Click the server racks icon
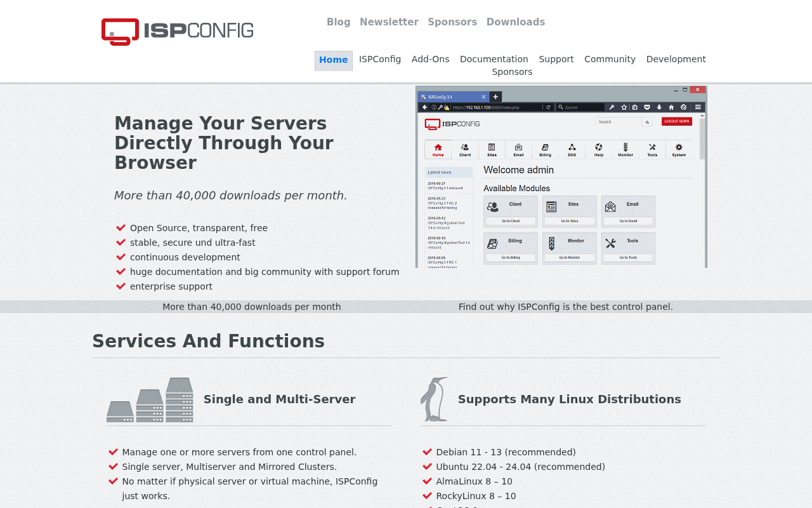Image resolution: width=812 pixels, height=508 pixels. [150, 400]
